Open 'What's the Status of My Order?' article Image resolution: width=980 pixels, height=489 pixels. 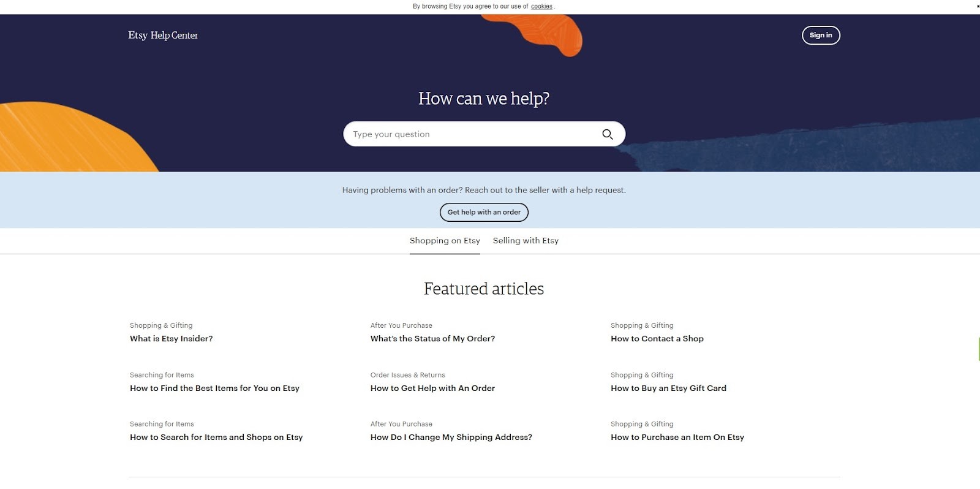pos(432,338)
